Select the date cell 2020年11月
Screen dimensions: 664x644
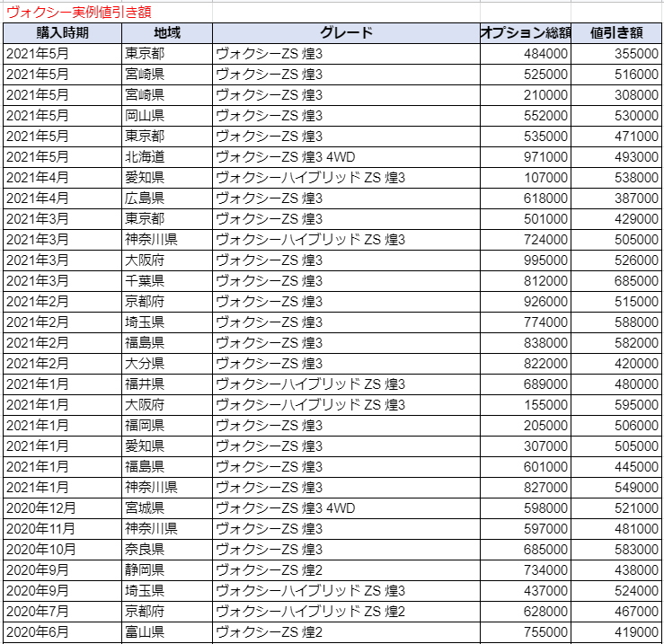pos(62,529)
